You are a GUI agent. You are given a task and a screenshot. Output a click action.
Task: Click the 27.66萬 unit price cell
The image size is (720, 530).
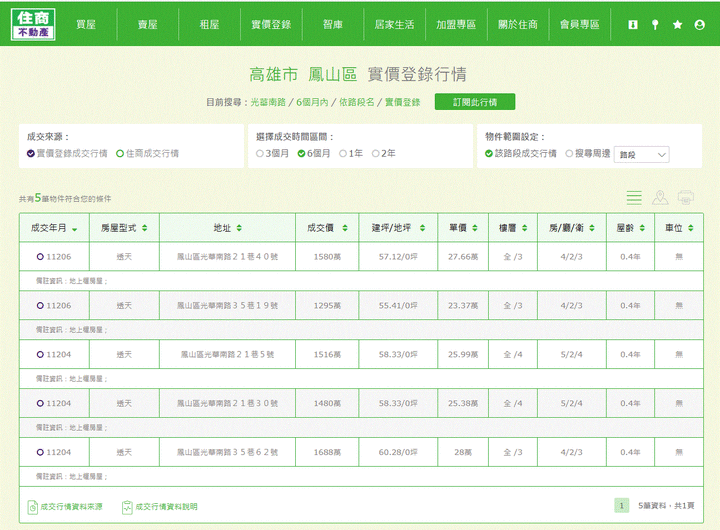463,257
